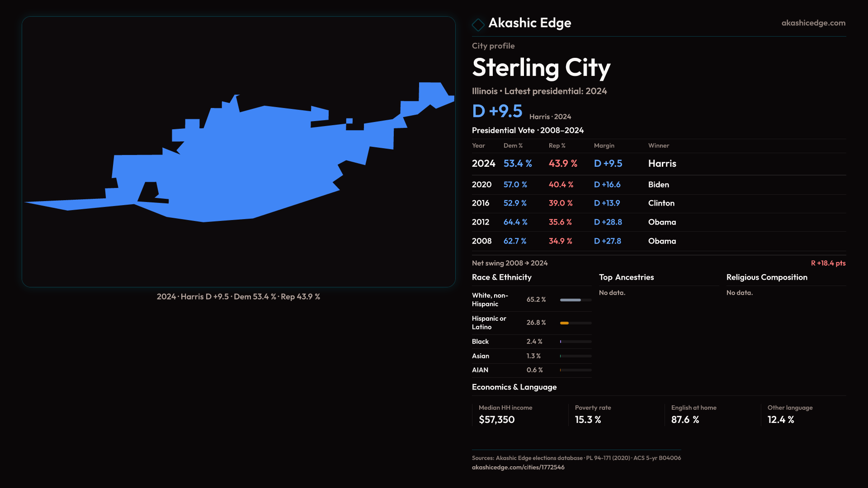Open the akashicedge.com link in header
Viewport: 868px width, 488px height.
pos(813,23)
